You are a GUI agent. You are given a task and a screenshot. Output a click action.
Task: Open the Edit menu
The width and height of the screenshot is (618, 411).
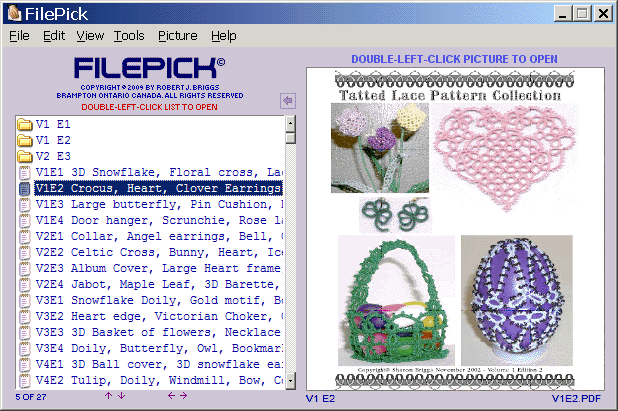click(54, 36)
